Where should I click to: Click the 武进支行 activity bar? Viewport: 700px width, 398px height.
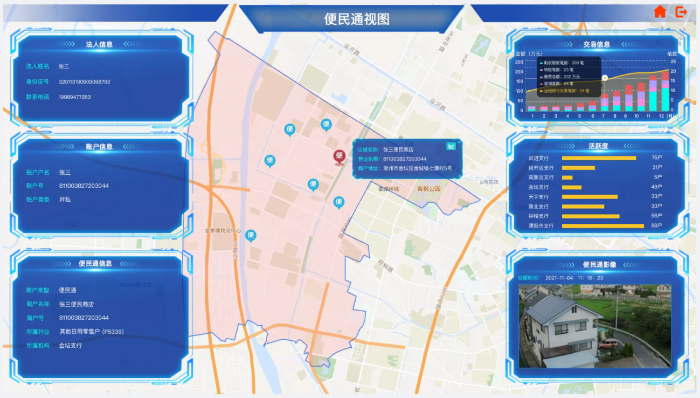(x=599, y=158)
